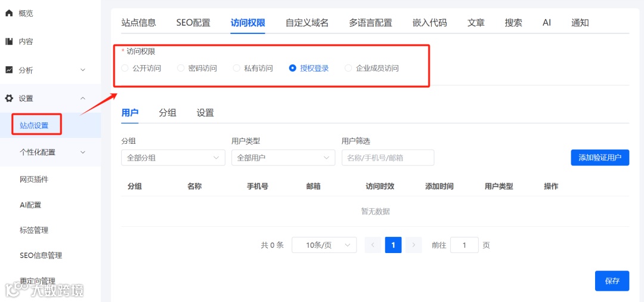This screenshot has width=644, height=302.
Task: Switch to the 搜索 tab
Action: 513,23
